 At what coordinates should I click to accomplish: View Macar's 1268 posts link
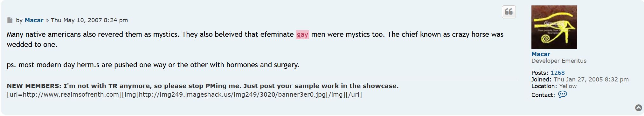pos(557,73)
